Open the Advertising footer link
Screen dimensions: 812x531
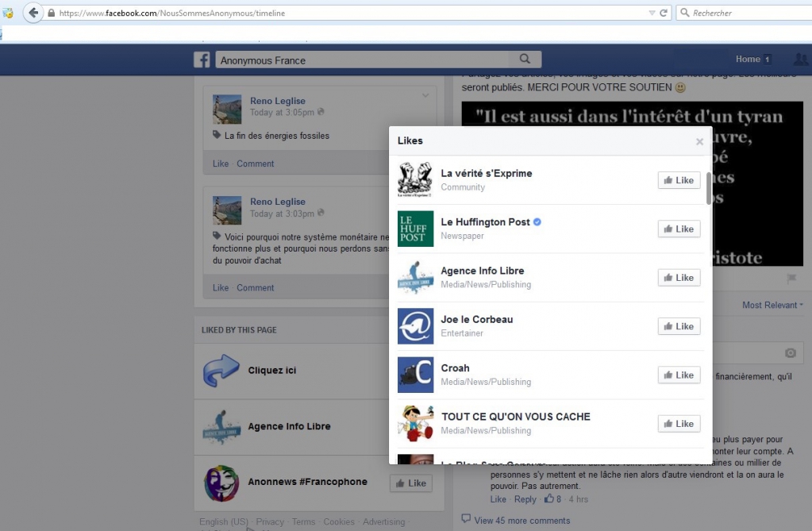(383, 521)
